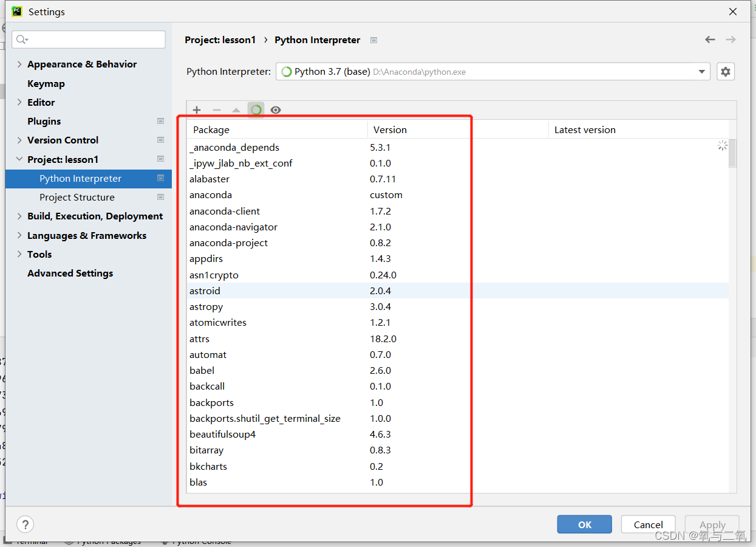Viewport: 756px width, 547px height.
Task: Select the beautifulsoup4 package row
Action: point(458,435)
